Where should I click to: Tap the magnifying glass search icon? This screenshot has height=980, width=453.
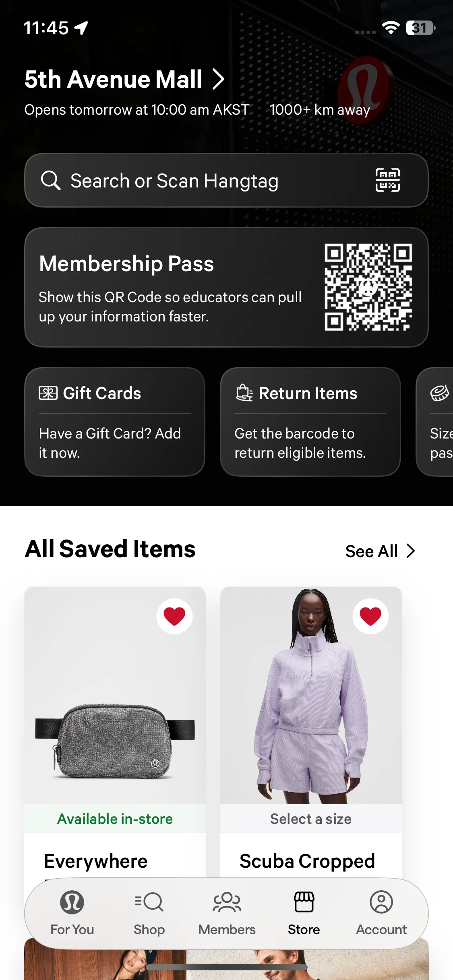(x=51, y=180)
